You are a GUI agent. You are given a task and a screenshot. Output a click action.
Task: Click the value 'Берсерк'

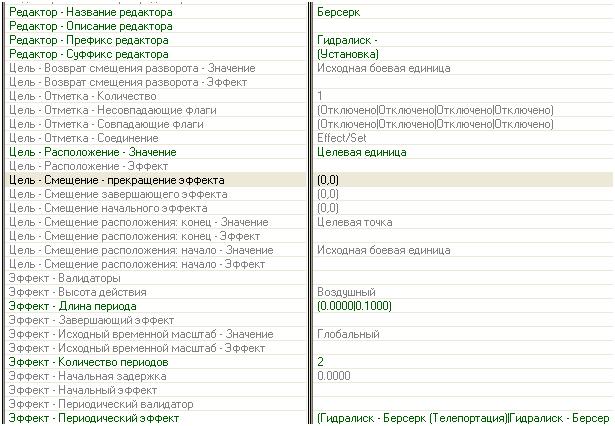338,12
